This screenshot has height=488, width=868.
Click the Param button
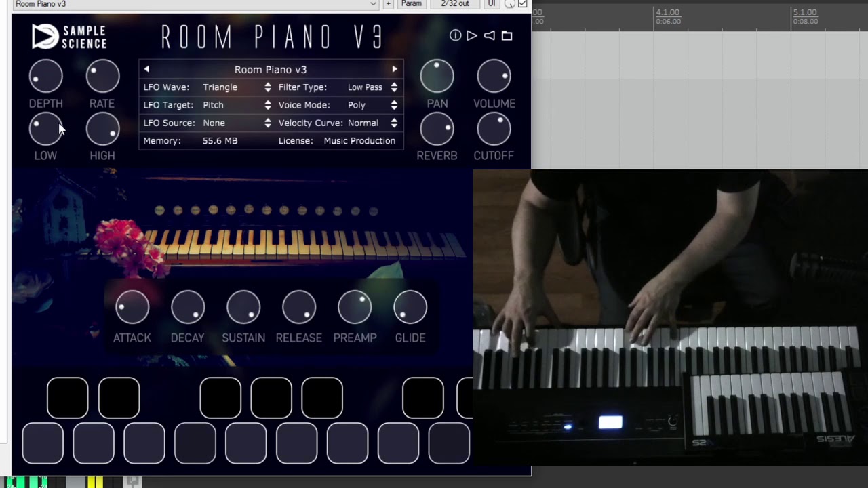click(412, 4)
